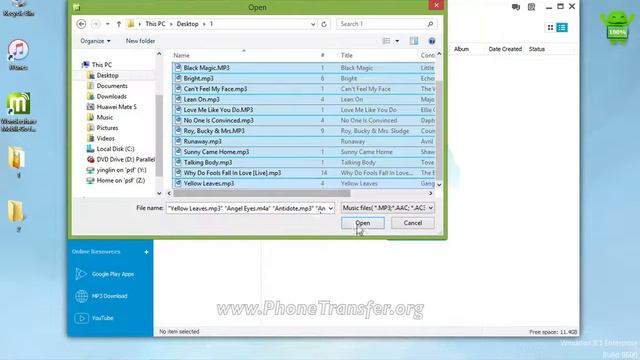Select This PC in the navigation tree
Image resolution: width=640 pixels, height=360 pixels.
(x=97, y=64)
